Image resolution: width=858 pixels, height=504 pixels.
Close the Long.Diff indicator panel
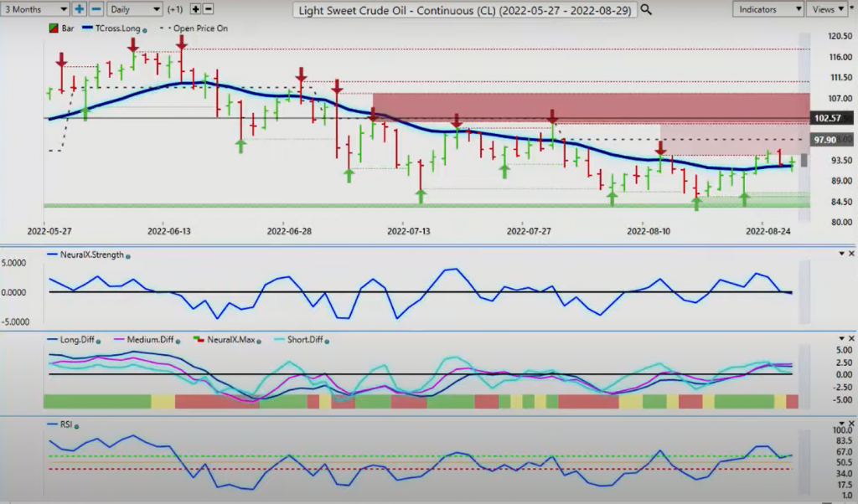pyautogui.click(x=851, y=338)
